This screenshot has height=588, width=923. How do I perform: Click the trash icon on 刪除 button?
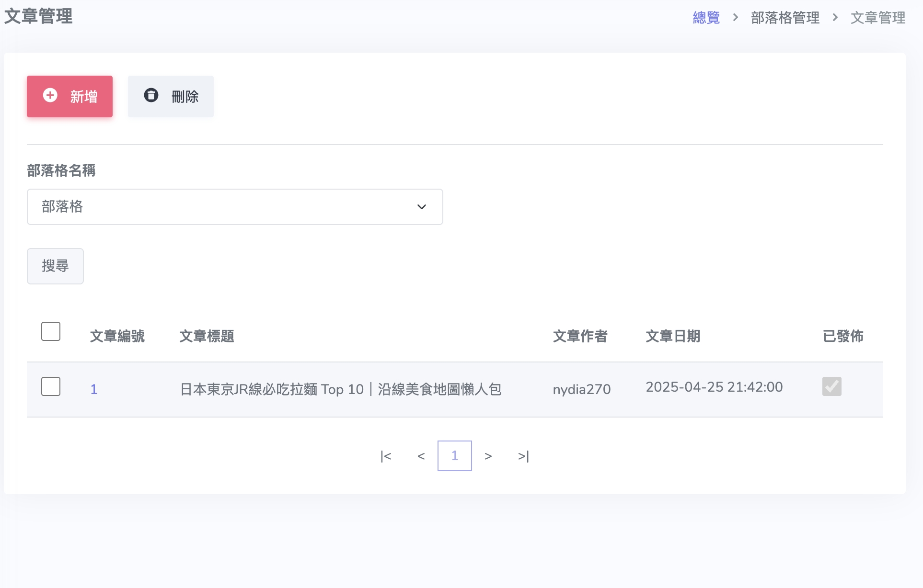(x=151, y=95)
